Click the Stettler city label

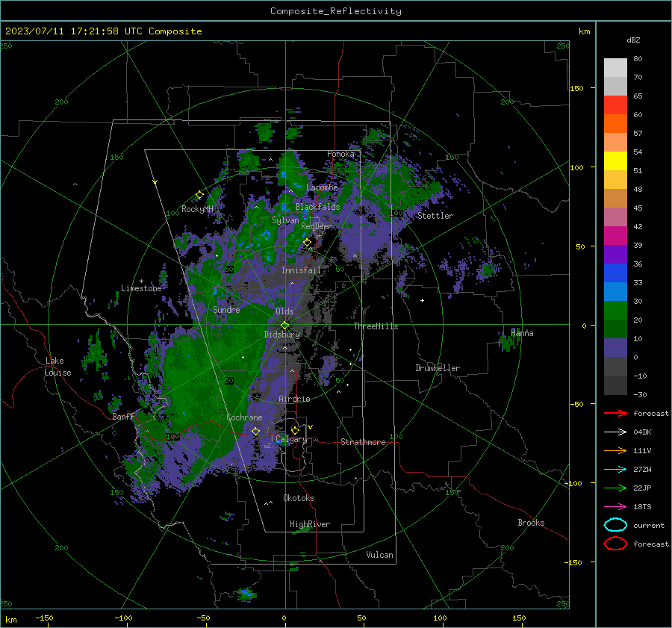click(435, 216)
